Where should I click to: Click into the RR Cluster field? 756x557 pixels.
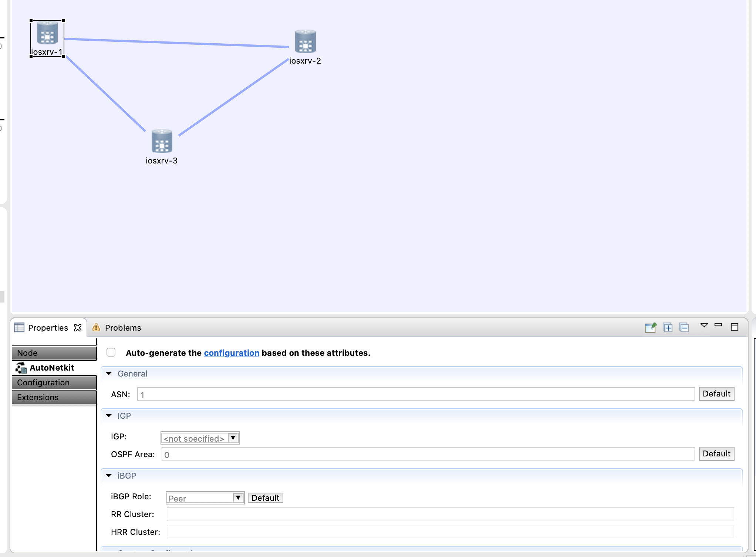pos(450,514)
